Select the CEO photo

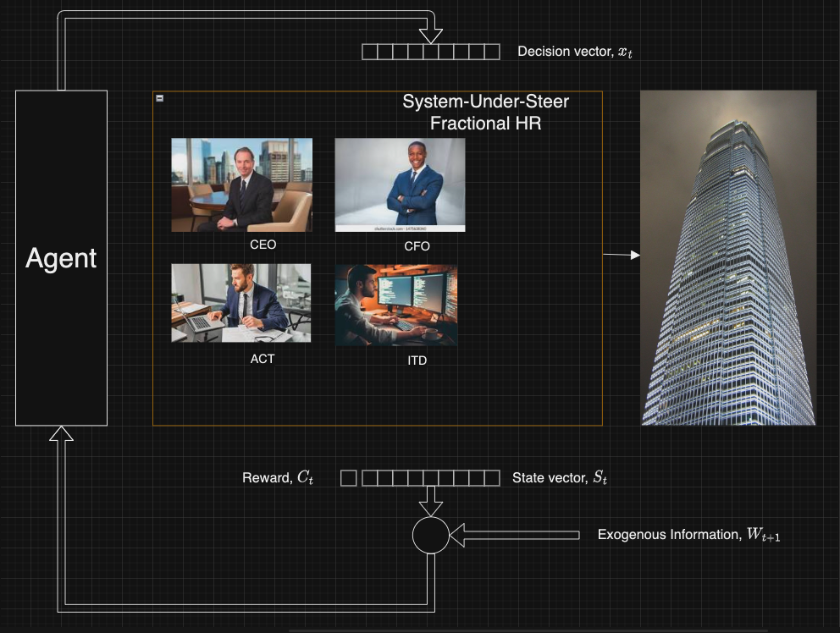(241, 184)
